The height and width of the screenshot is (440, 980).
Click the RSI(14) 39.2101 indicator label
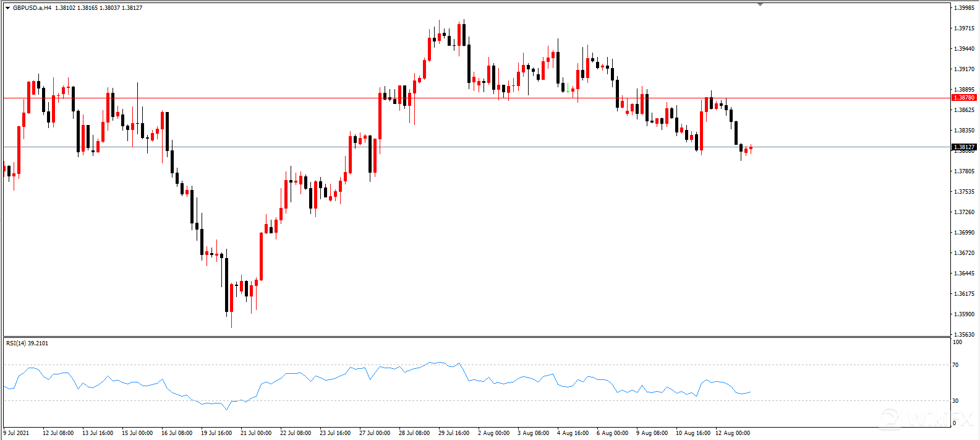(27, 343)
